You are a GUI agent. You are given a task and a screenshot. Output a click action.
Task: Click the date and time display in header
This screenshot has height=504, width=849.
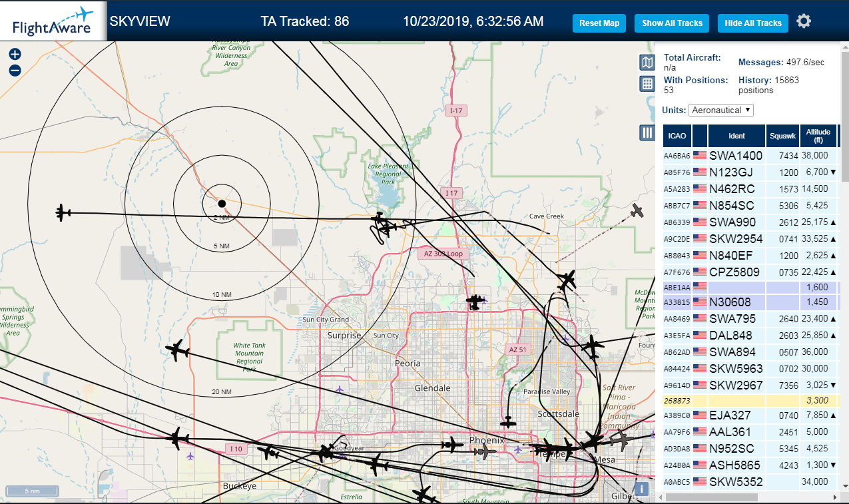pos(473,21)
